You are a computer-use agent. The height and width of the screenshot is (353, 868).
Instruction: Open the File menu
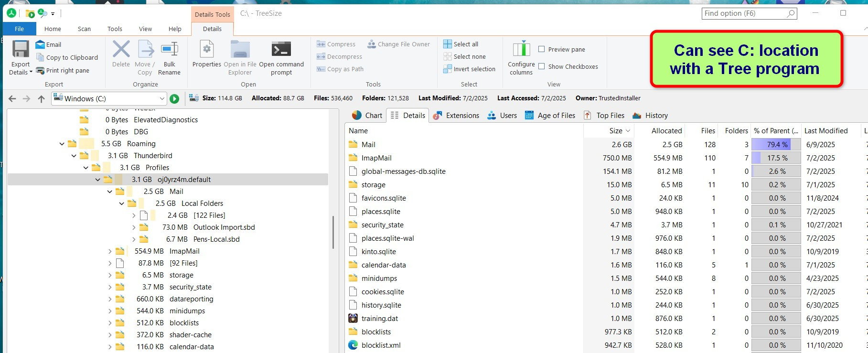[x=19, y=29]
